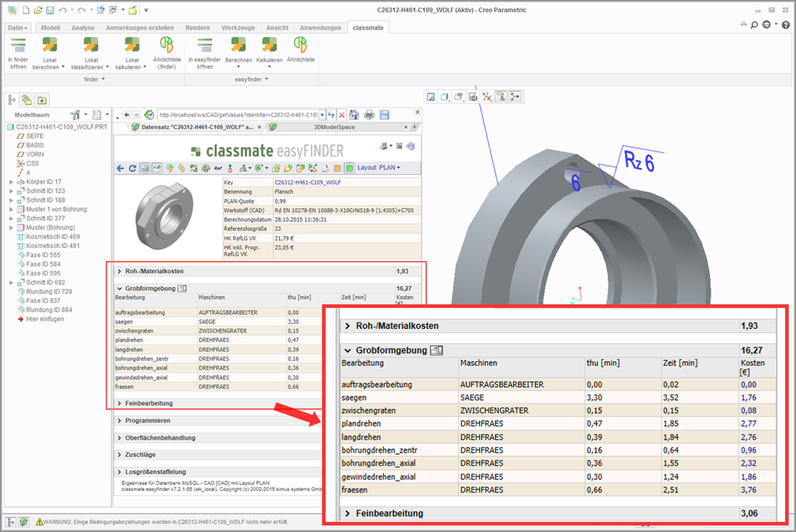Click the 'Ref' icon in easyFINDER toolbar
This screenshot has width=796, height=532.
coord(218,168)
